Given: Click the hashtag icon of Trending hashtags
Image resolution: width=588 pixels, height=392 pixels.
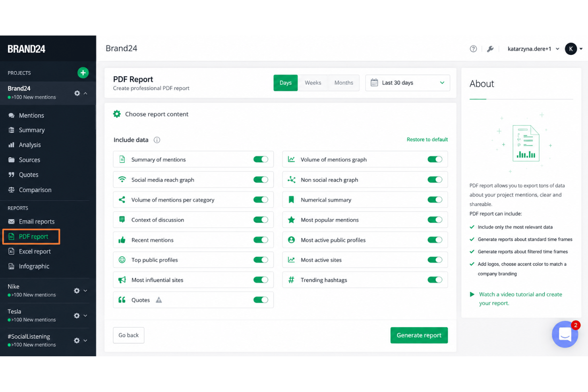Looking at the screenshot, I should [x=291, y=280].
